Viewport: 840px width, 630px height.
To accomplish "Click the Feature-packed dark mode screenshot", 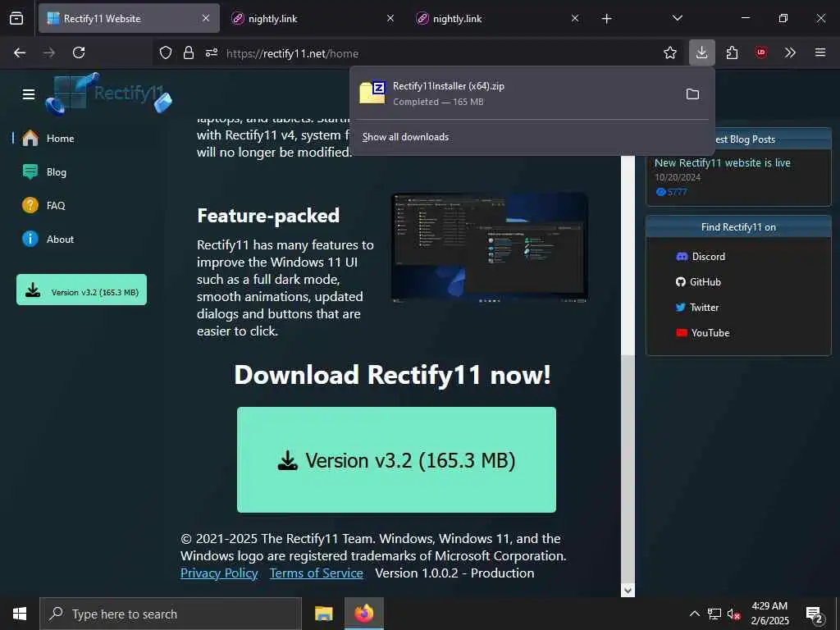I will (x=490, y=248).
